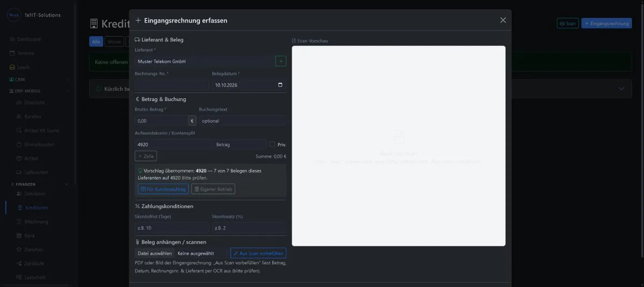Switch to the Alle filter tab

point(96,41)
